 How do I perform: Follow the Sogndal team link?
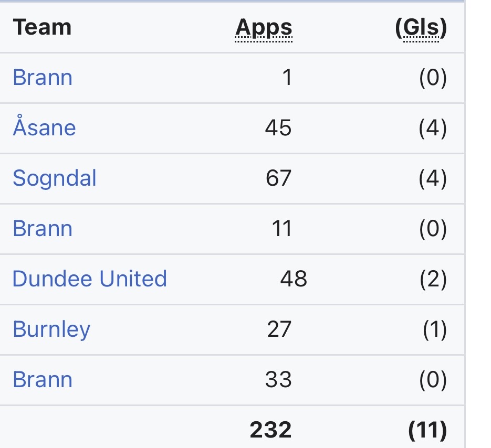click(x=55, y=178)
